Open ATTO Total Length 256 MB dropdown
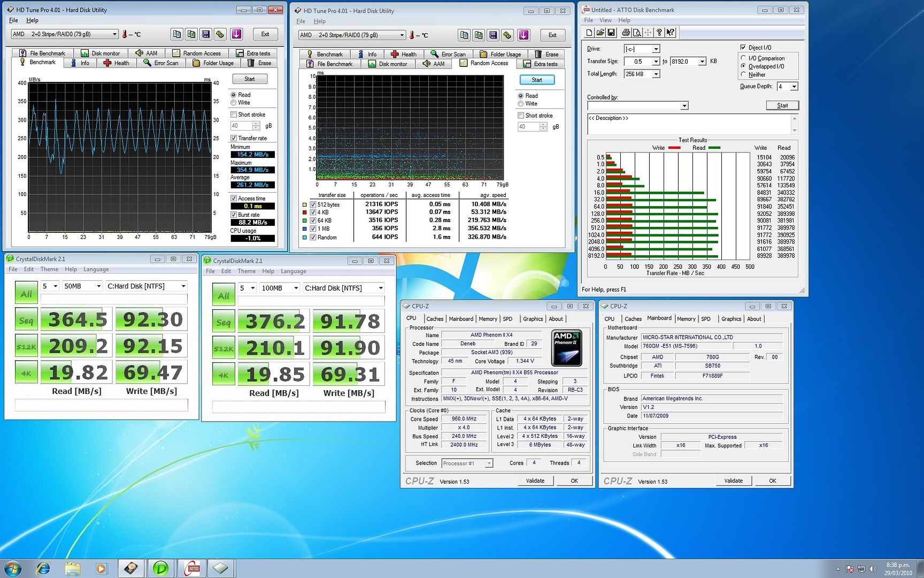Image resolution: width=924 pixels, height=578 pixels. (656, 74)
